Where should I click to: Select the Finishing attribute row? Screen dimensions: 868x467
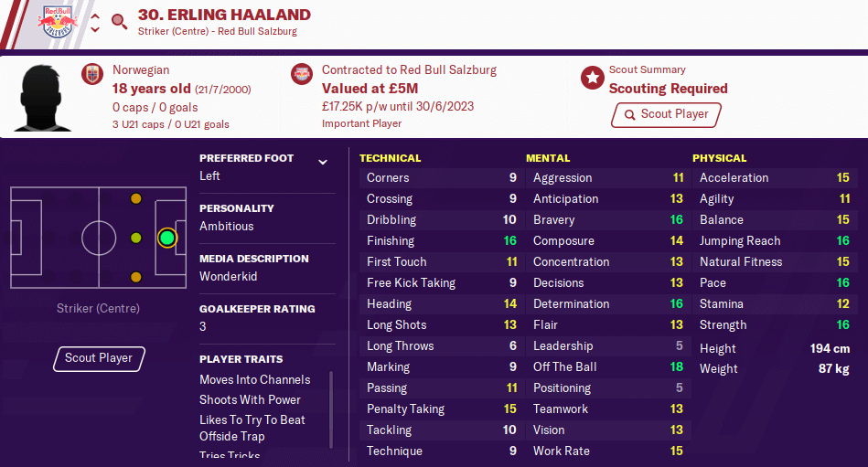pyautogui.click(x=442, y=240)
